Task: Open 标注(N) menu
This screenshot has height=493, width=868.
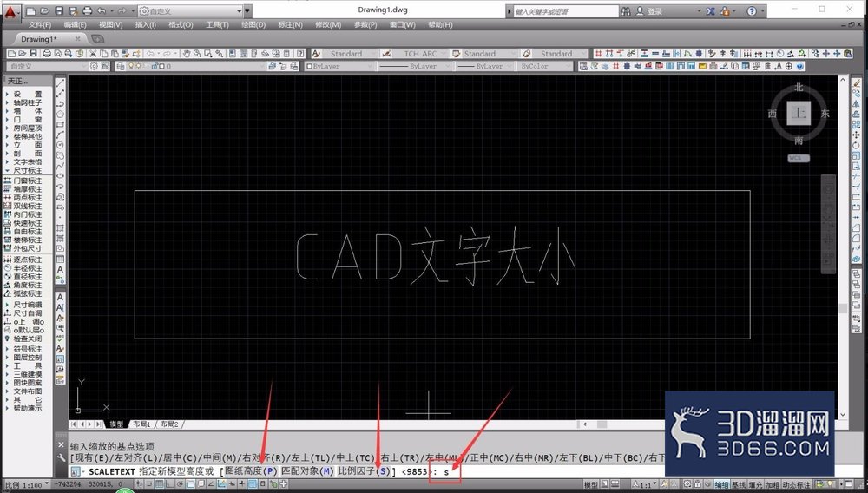Action: [290, 25]
